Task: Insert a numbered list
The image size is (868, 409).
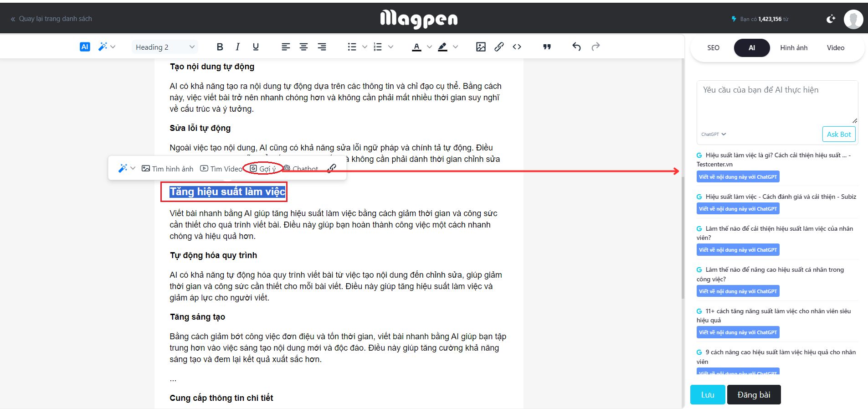Action: [x=378, y=47]
